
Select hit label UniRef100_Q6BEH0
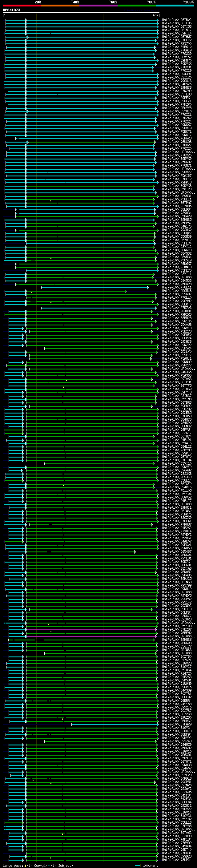[x=177, y=633]
